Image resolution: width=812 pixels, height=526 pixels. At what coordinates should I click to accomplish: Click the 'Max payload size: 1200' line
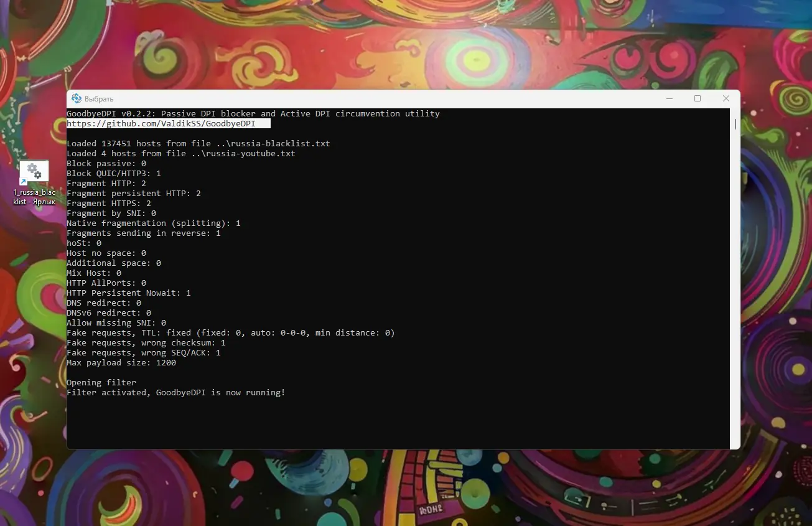121,362
